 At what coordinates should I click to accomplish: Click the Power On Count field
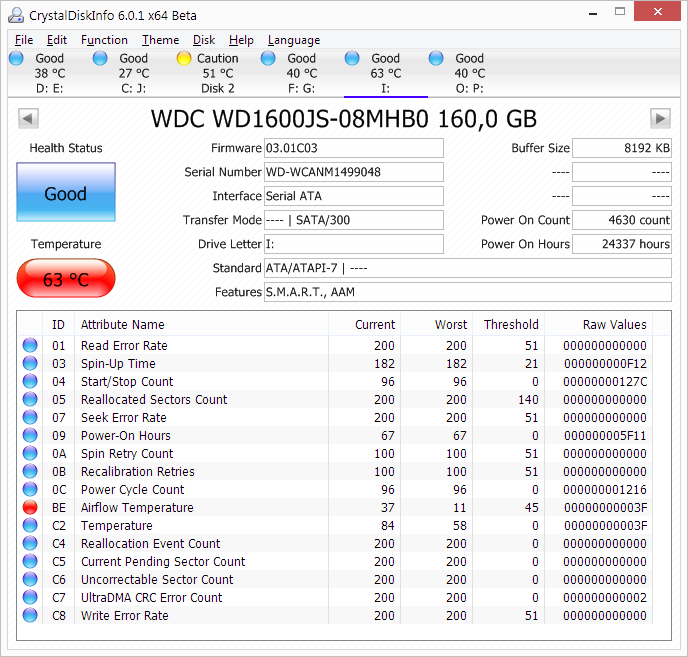(622, 220)
